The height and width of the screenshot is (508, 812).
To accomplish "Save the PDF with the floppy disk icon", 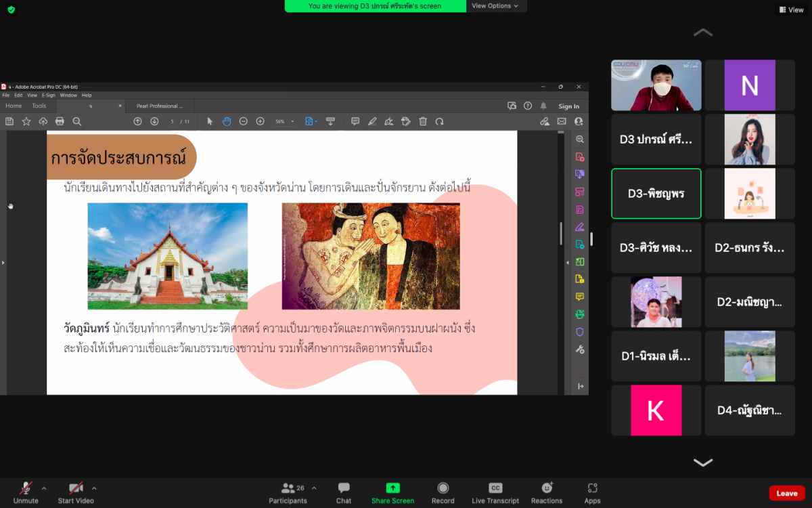I will coord(9,121).
